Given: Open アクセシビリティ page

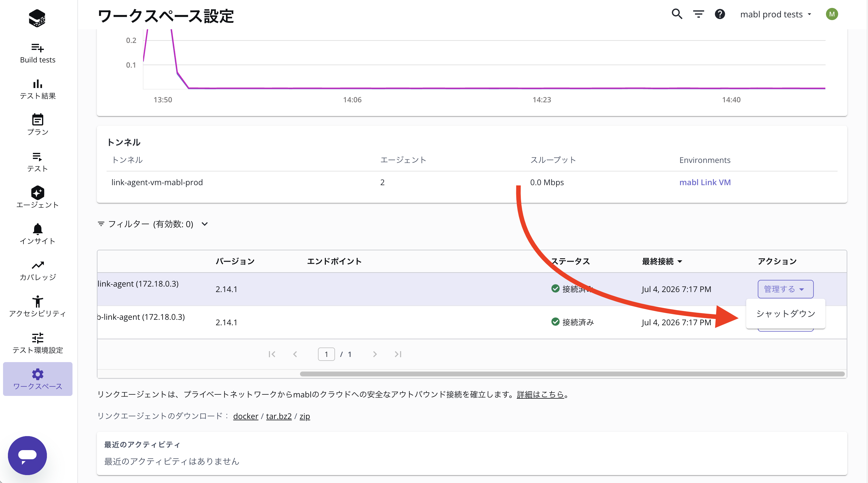Looking at the screenshot, I should point(37,306).
